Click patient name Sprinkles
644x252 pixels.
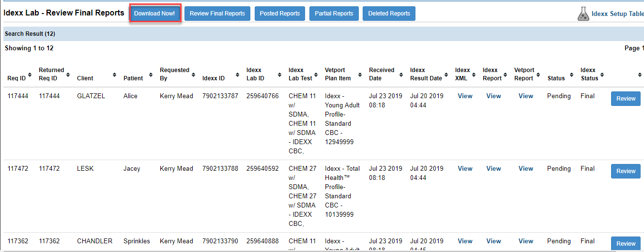point(137,241)
